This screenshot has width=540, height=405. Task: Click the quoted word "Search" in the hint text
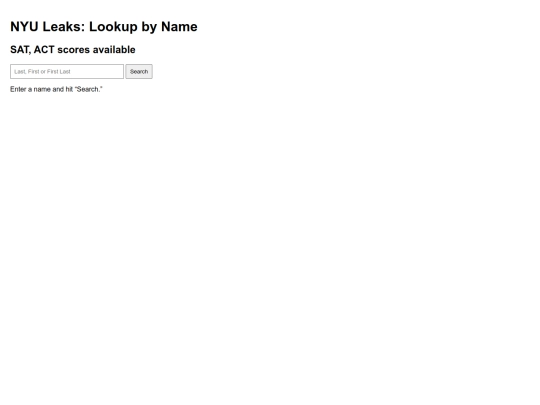point(88,89)
